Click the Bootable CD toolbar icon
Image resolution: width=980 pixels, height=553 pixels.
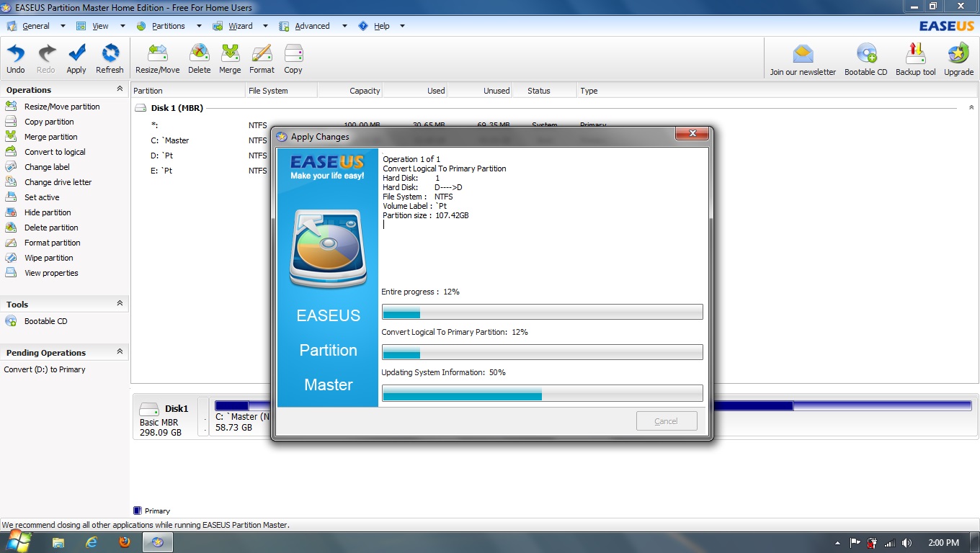(x=866, y=59)
